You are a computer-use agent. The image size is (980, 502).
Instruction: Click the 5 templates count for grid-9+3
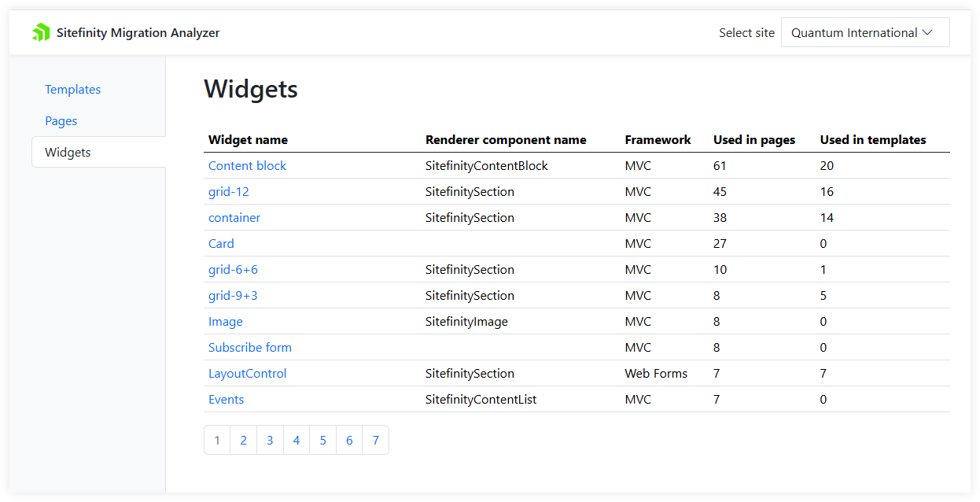pos(823,295)
